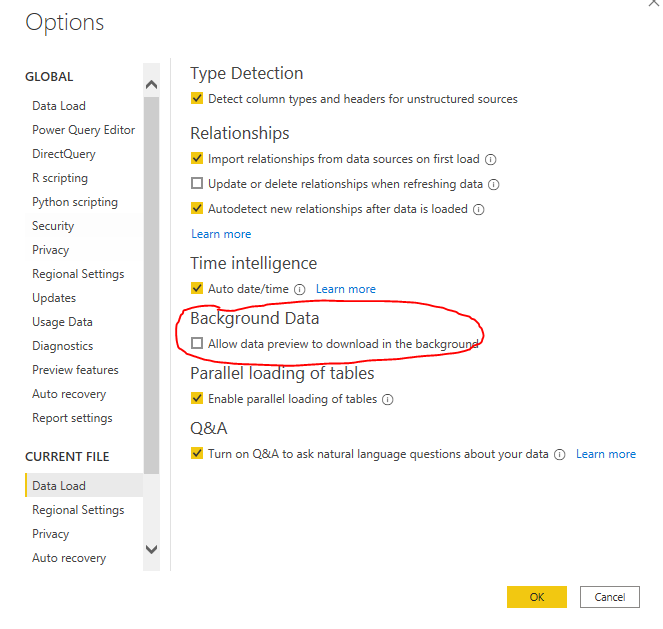Open Python scripting settings

coord(75,202)
